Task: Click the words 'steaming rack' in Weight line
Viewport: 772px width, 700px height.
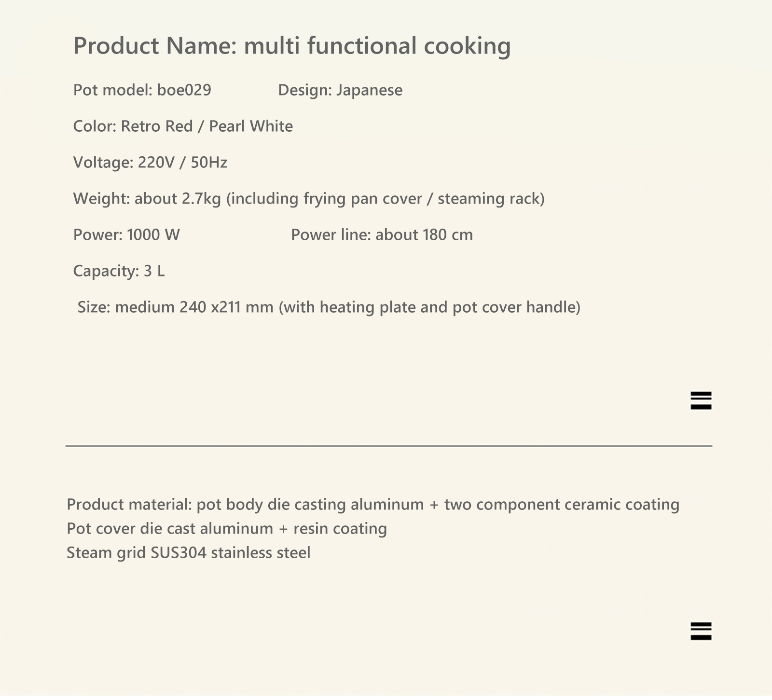Action: pyautogui.click(x=488, y=199)
